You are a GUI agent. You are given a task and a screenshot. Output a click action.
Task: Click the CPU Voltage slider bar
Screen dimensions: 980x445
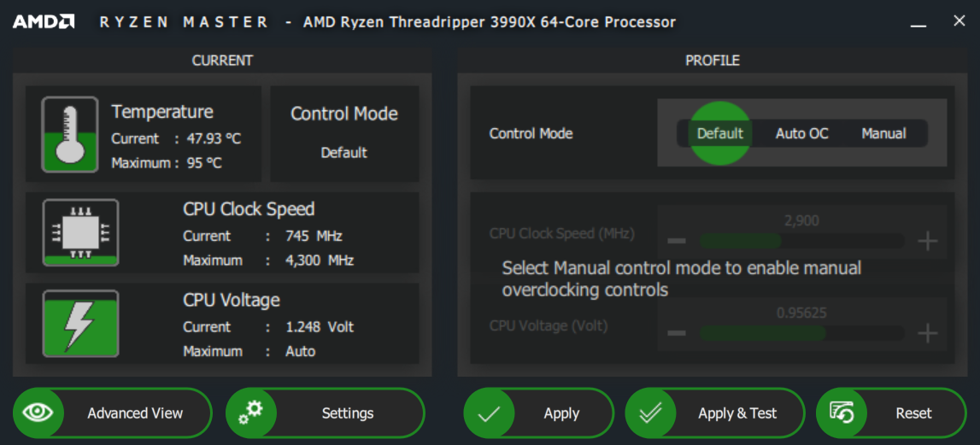coord(802,333)
